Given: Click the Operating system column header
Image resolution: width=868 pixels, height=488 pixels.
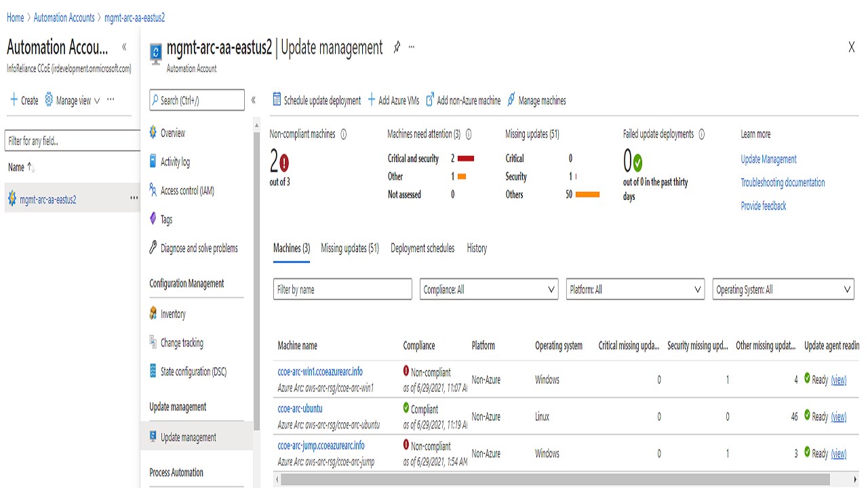Looking at the screenshot, I should (559, 346).
